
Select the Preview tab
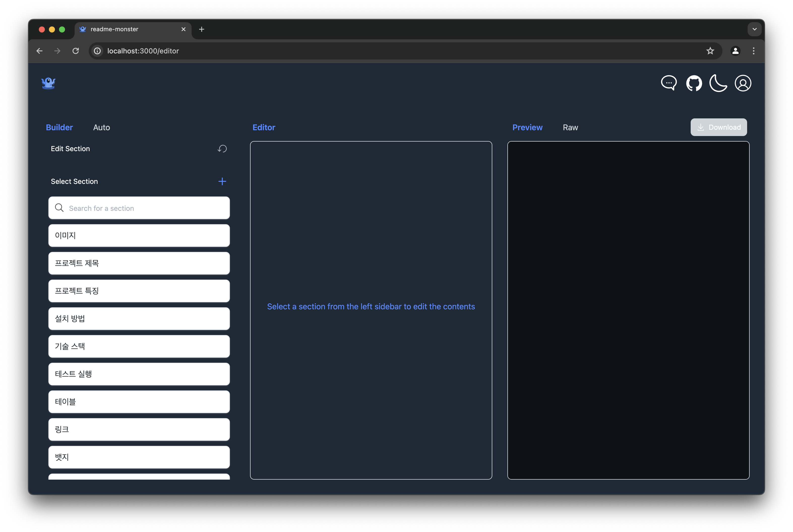pos(527,127)
